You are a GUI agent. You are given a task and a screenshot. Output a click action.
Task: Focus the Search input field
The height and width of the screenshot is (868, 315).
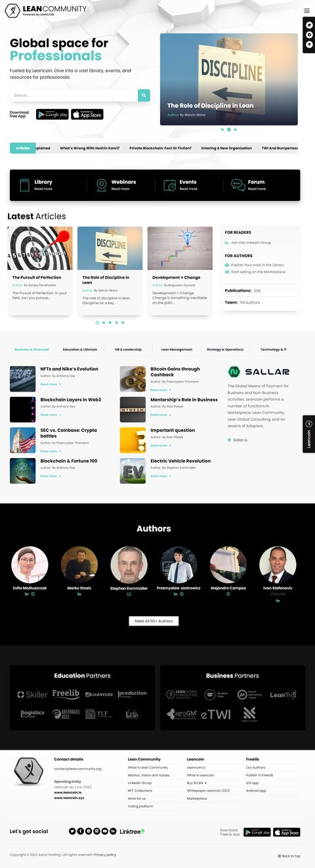(x=73, y=95)
